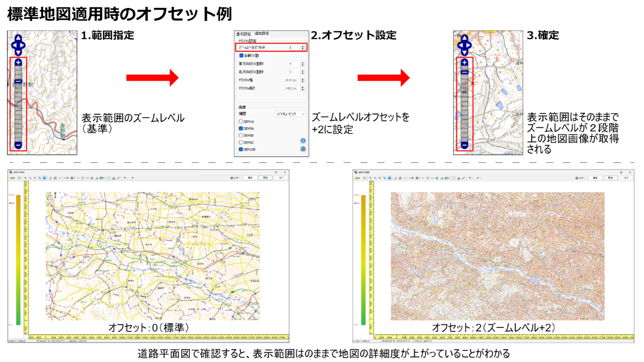Uncheck the DEM5A checkbox
644x362 pixels.
click(241, 128)
